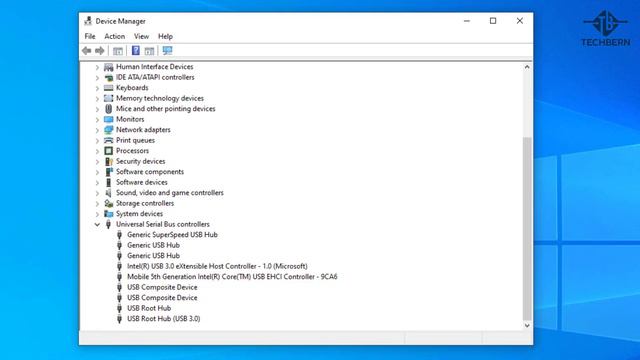Select the Software devices label
Viewport: 640px width, 360px height.
(x=142, y=182)
